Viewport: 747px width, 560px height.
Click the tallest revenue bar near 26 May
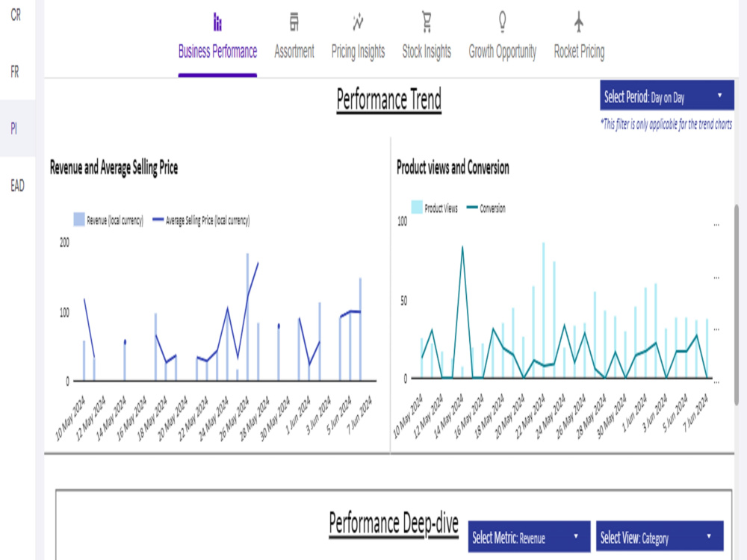tap(248, 317)
